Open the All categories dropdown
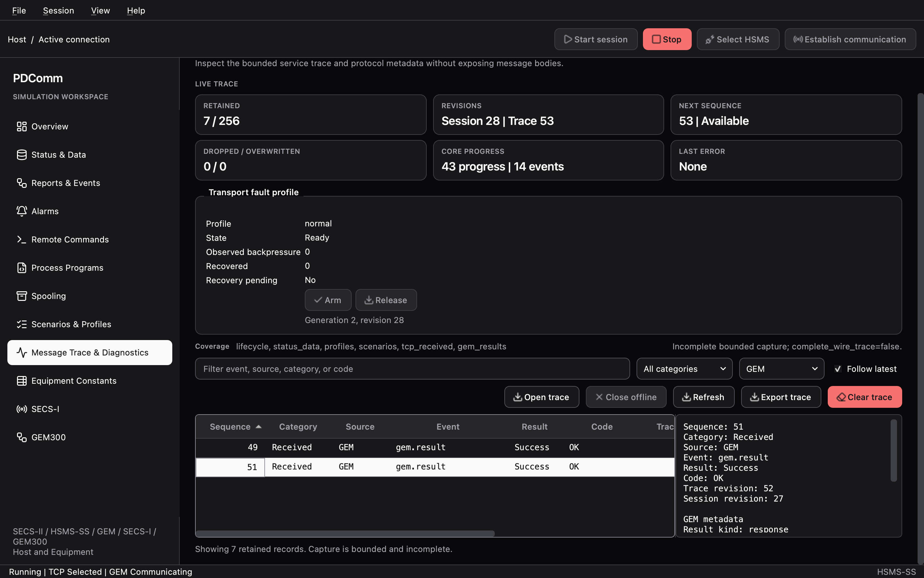The height and width of the screenshot is (578, 924). point(684,369)
